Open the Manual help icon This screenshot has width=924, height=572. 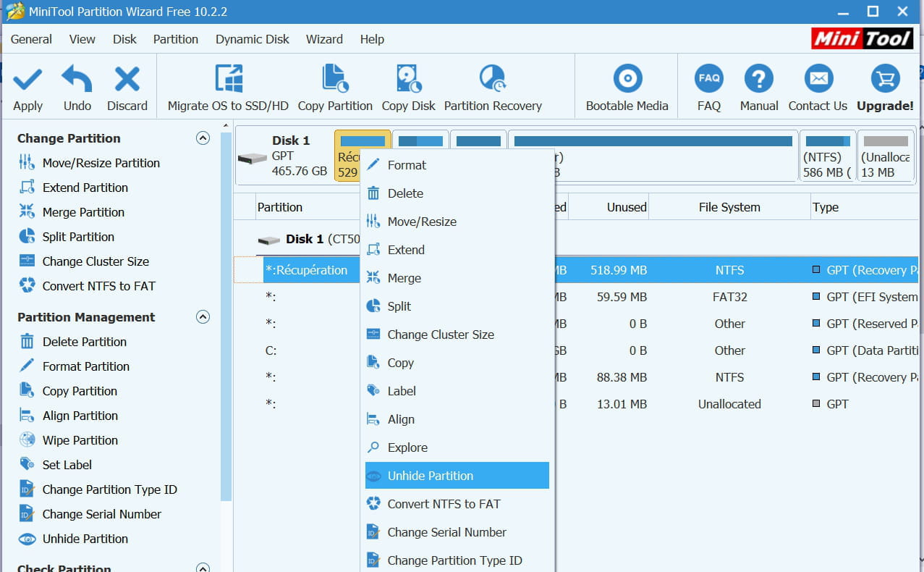click(759, 79)
